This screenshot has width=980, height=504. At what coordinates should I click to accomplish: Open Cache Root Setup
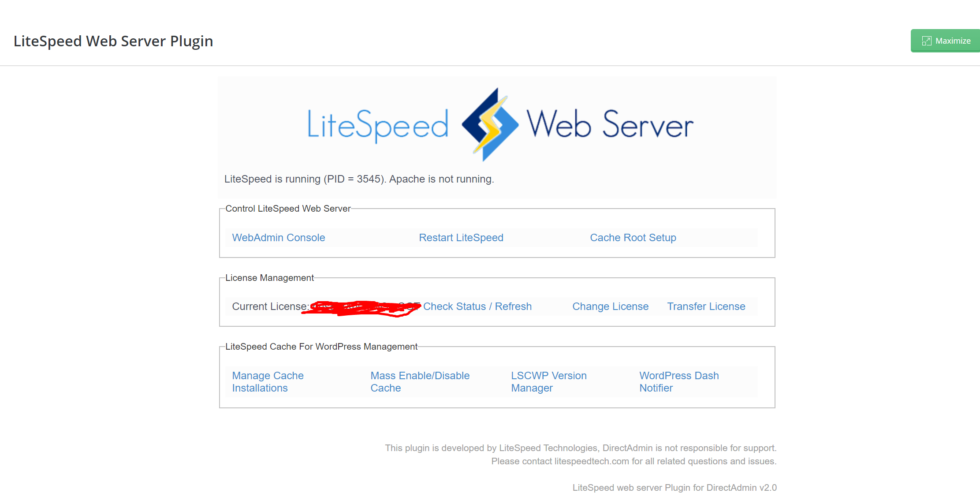pyautogui.click(x=633, y=237)
